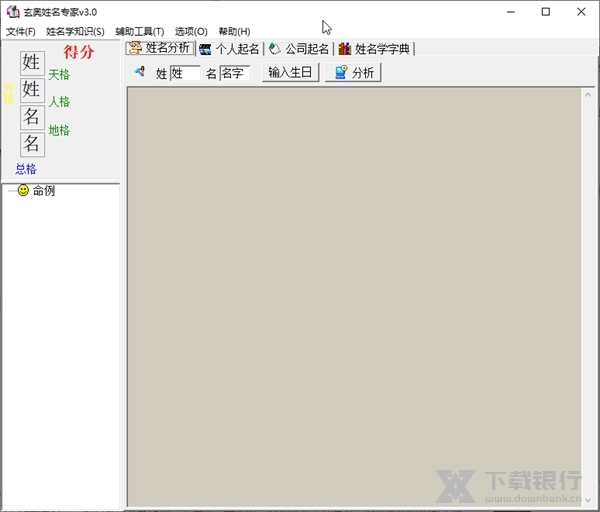Click the box above 总格
Image resolution: width=600 pixels, height=512 pixels.
[33, 144]
